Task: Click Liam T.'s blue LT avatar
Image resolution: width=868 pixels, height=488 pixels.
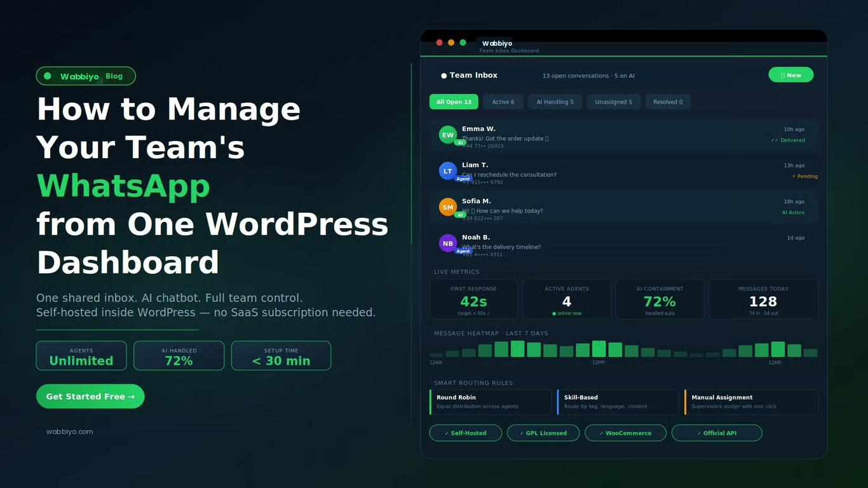Action: 448,171
